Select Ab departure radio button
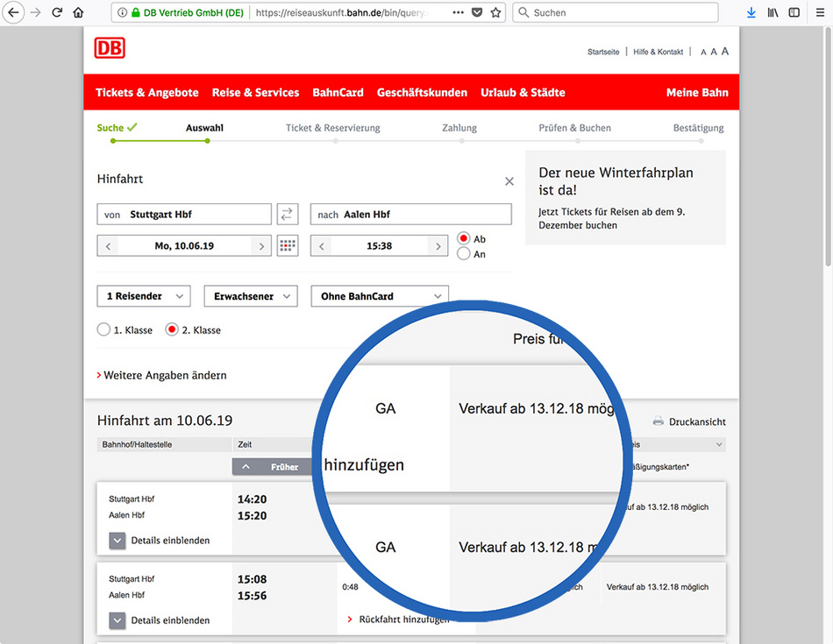Screen dimensions: 833x644 coord(463,238)
